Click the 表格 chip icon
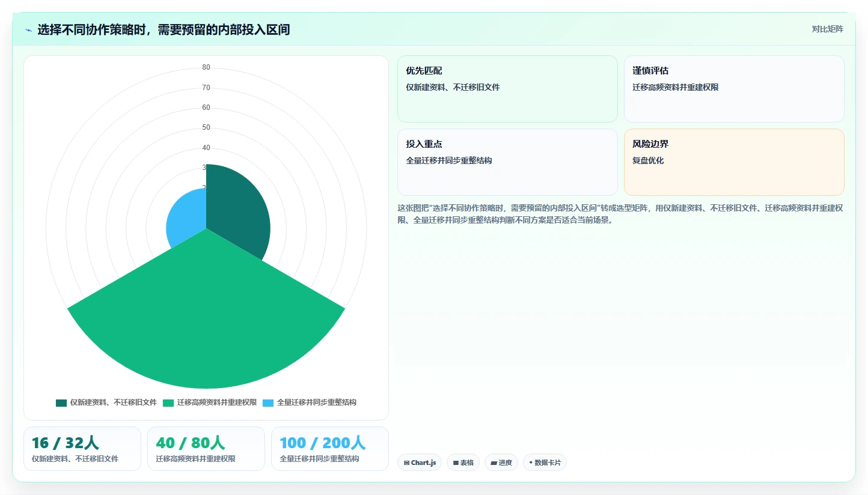 pyautogui.click(x=456, y=463)
